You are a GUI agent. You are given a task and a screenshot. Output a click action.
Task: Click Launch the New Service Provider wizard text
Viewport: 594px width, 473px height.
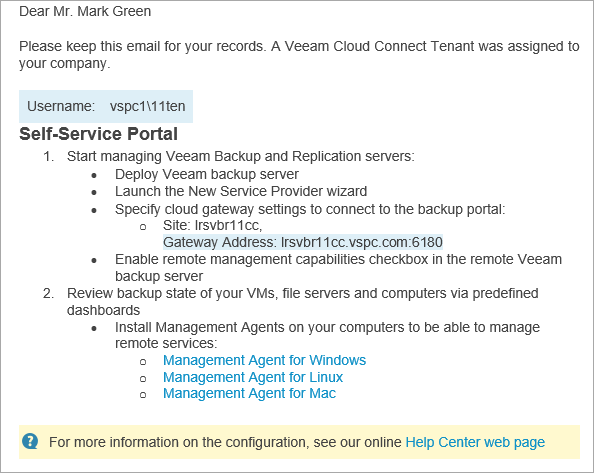(241, 191)
